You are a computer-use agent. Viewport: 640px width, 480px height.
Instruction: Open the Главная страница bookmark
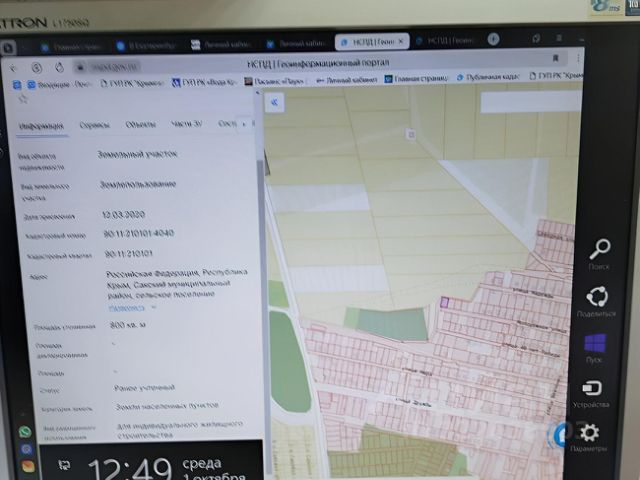click(417, 78)
